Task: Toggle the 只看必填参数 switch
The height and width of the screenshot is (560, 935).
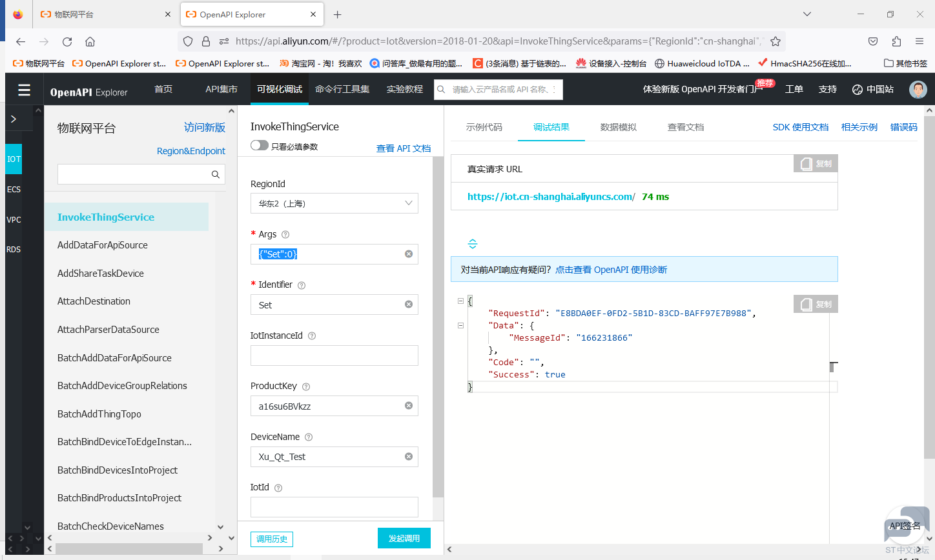Action: click(x=260, y=146)
